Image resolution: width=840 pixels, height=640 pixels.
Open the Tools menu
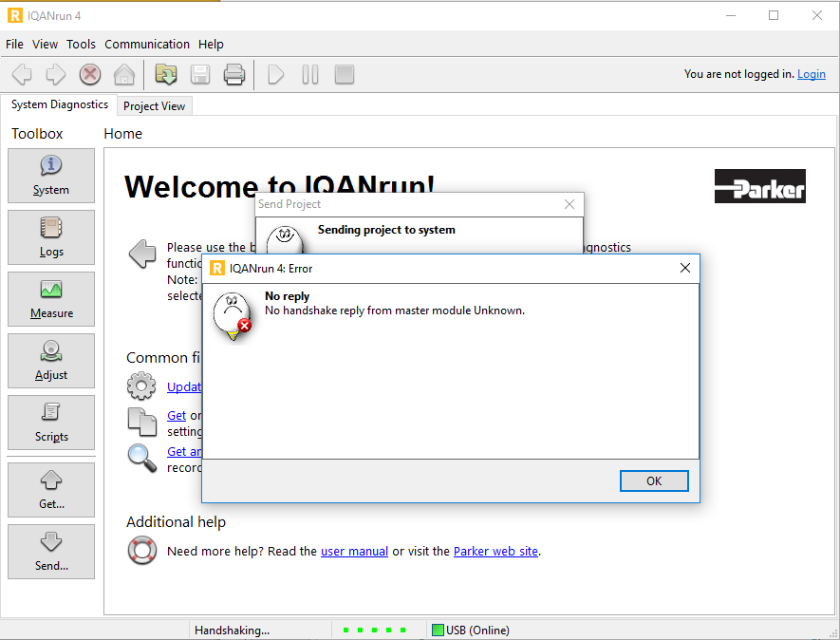81,44
